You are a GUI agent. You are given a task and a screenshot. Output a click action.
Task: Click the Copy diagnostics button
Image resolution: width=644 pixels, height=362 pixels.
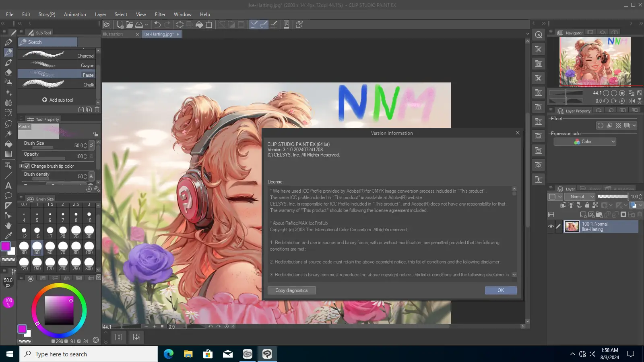[291, 290]
